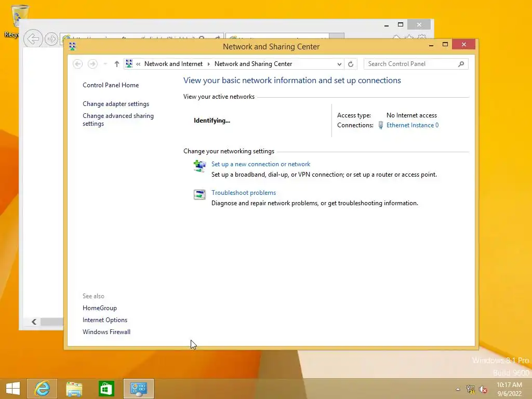Expand breadcrumb arrow after Network and Internet
This screenshot has height=399, width=532.
pyautogui.click(x=209, y=64)
